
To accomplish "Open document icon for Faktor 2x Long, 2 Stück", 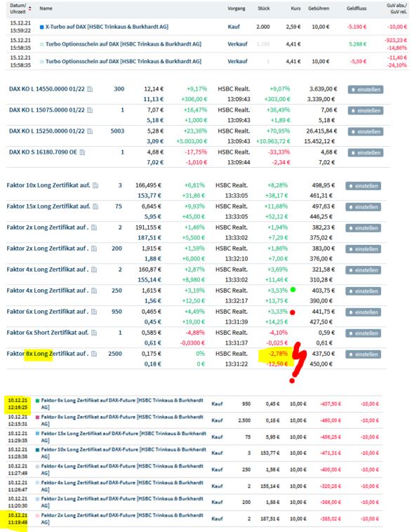I will coord(94,227).
